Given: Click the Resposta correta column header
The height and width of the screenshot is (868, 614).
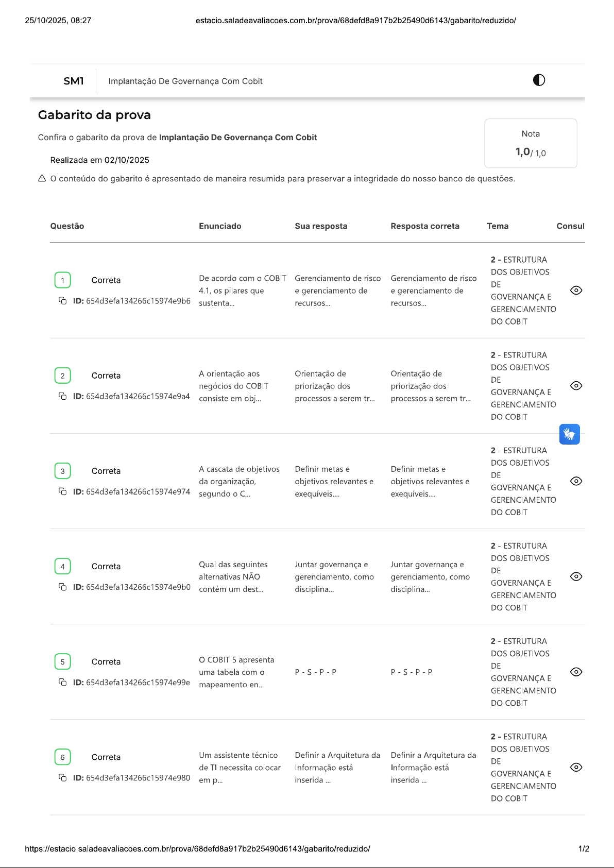Looking at the screenshot, I should 425,226.
